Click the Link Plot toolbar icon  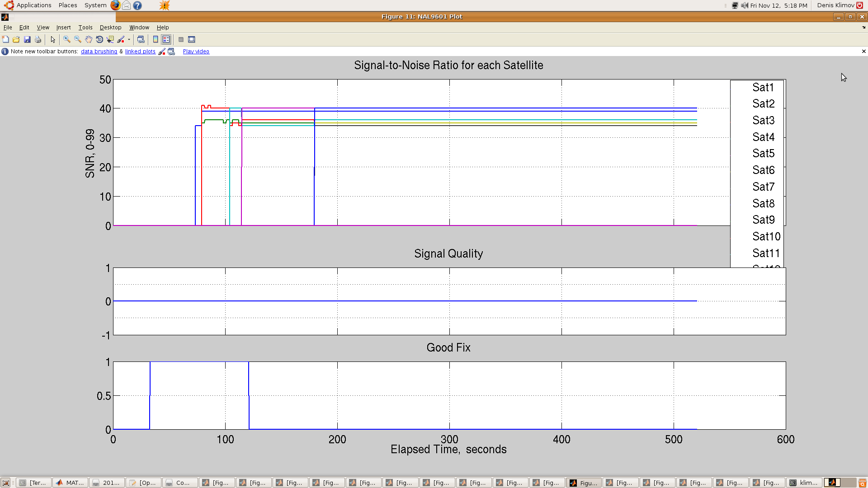pos(141,40)
